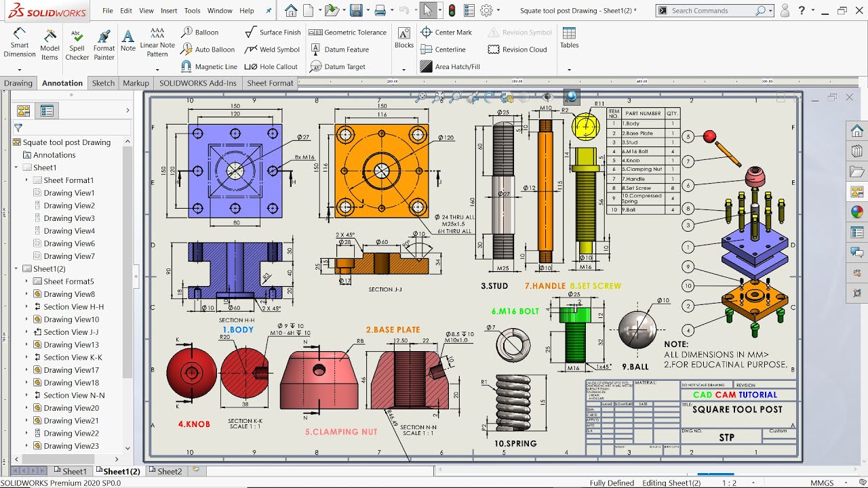Viewport: 868px width, 488px height.
Task: Open SOLIDWORKS Resources home in task pane
Action: tap(857, 131)
